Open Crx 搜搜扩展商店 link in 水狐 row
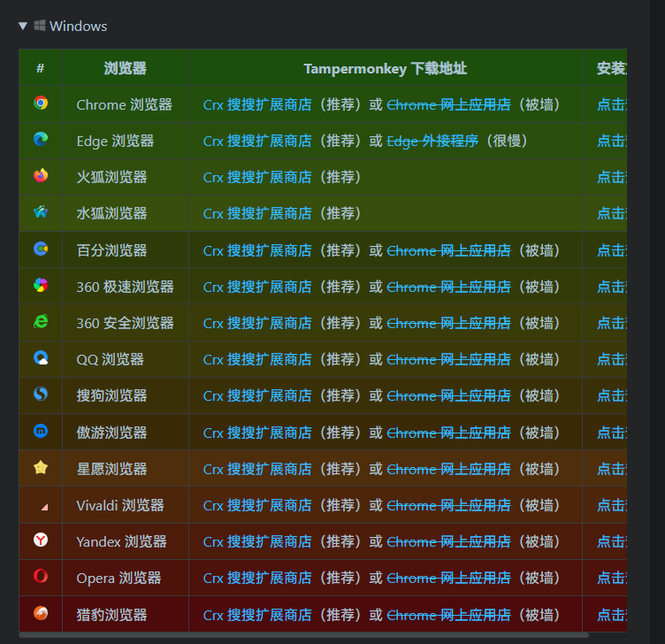 pyautogui.click(x=257, y=213)
